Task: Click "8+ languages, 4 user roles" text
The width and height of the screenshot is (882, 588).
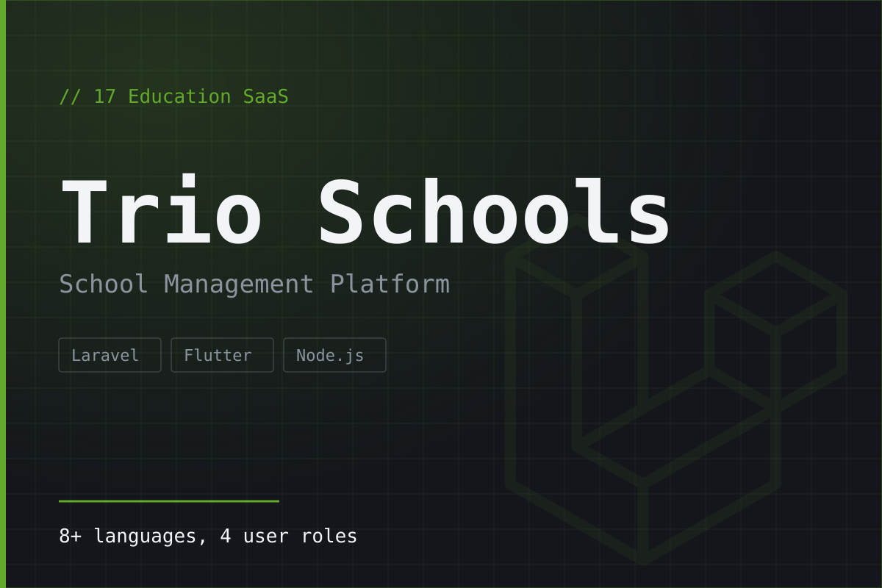Action: (208, 536)
